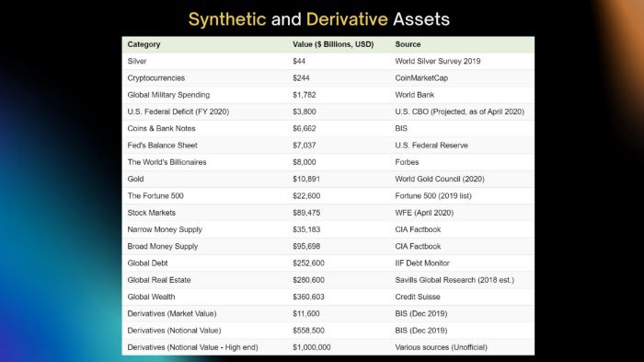Click the Stock Markets category cell
644x362 pixels.
coord(152,213)
